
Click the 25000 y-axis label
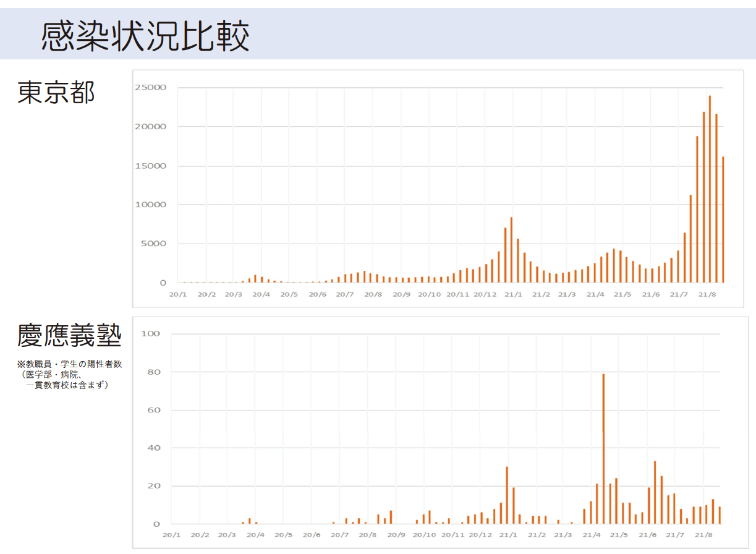pos(151,88)
